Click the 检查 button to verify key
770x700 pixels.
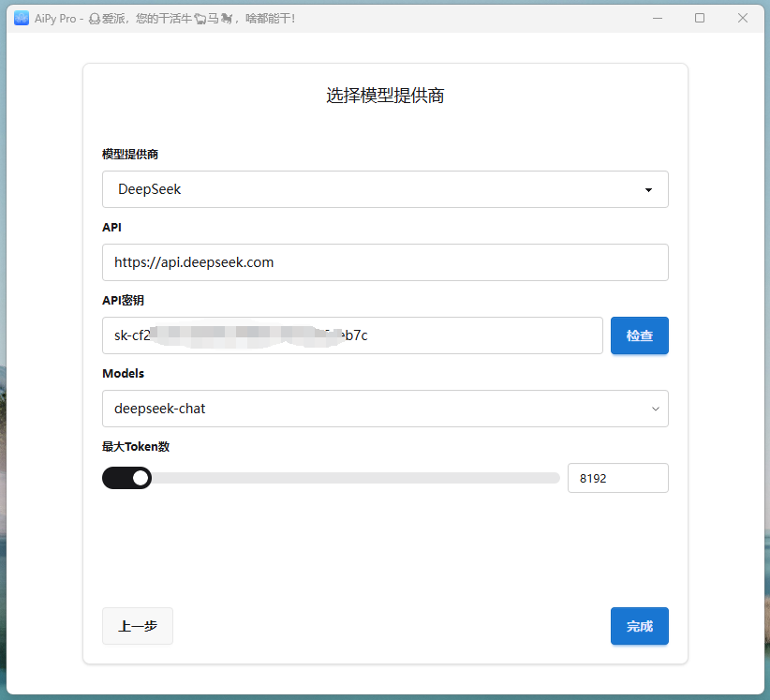(x=640, y=335)
